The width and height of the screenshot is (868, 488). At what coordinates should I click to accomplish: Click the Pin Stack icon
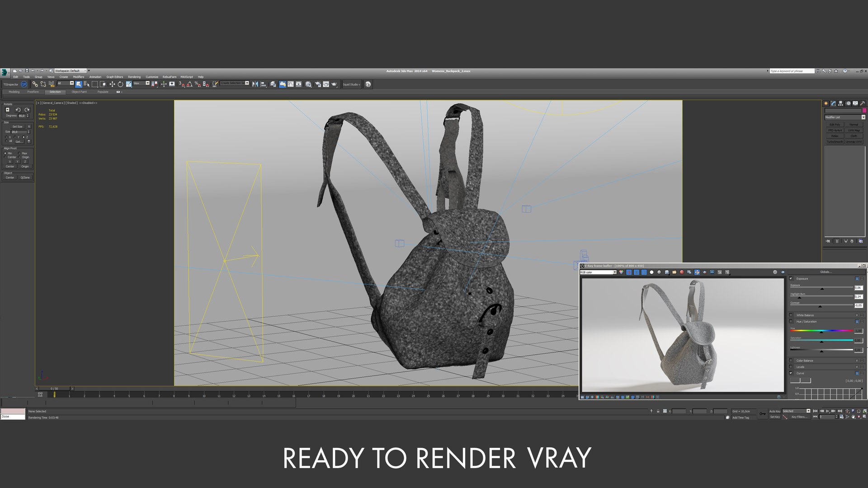828,241
